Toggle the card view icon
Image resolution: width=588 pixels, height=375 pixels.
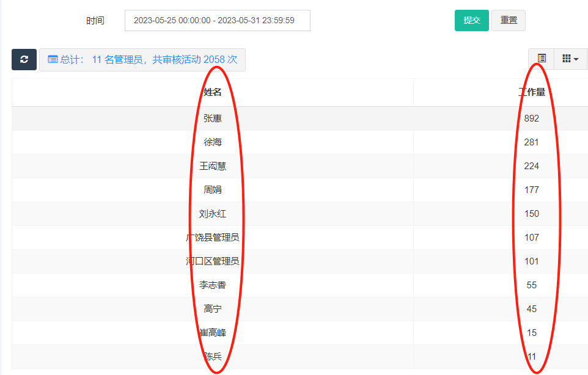click(x=542, y=59)
